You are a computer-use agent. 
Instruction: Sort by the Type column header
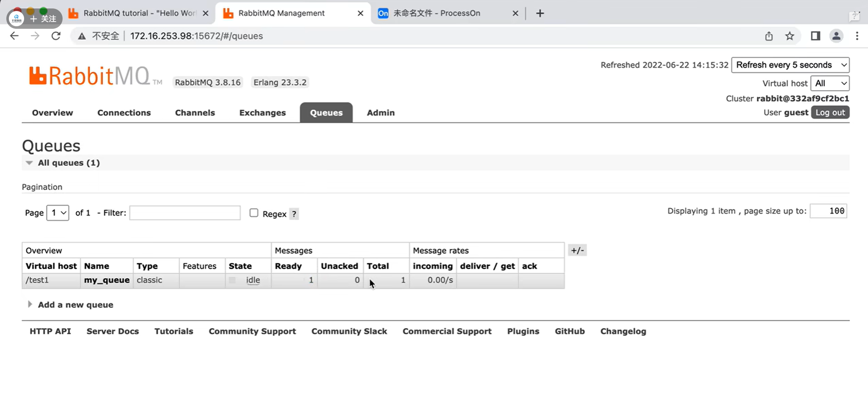point(147,266)
